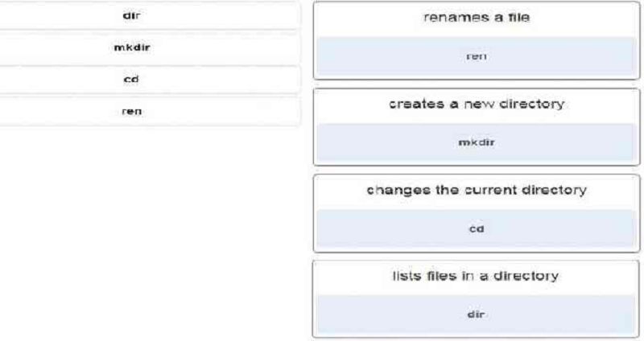
Task: Select the placed 'dir' answer in blue slot
Action: (x=476, y=314)
